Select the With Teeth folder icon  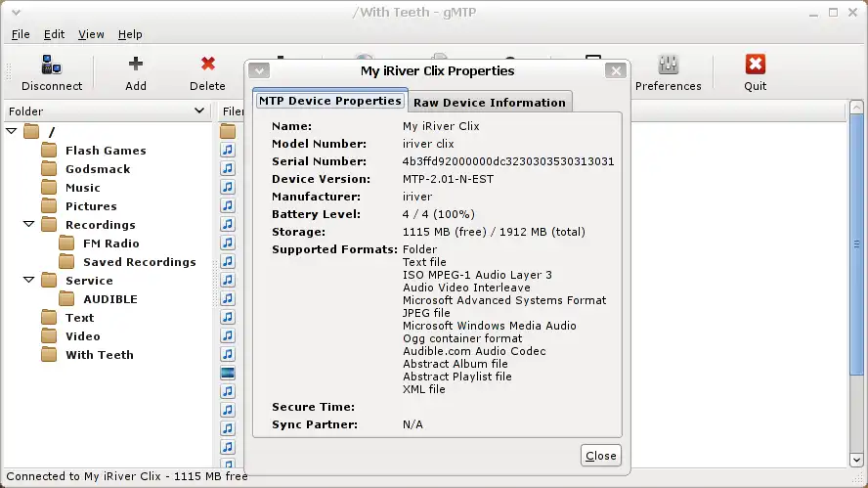(49, 354)
